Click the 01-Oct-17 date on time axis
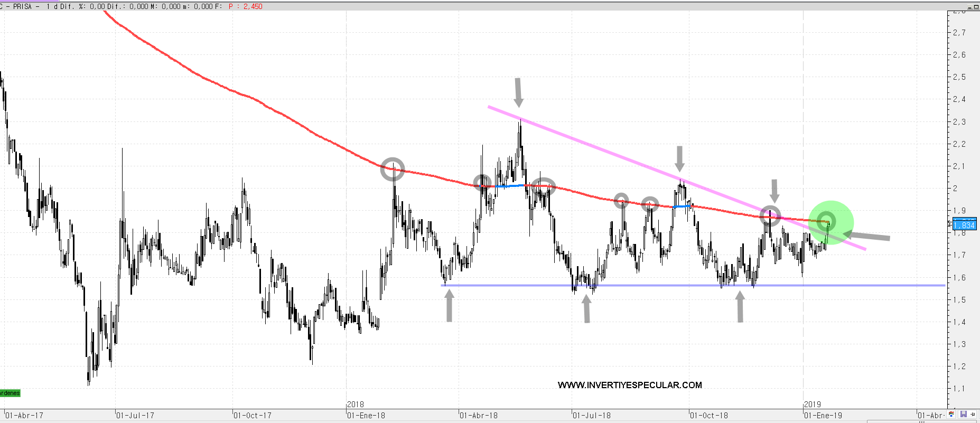 click(x=253, y=416)
